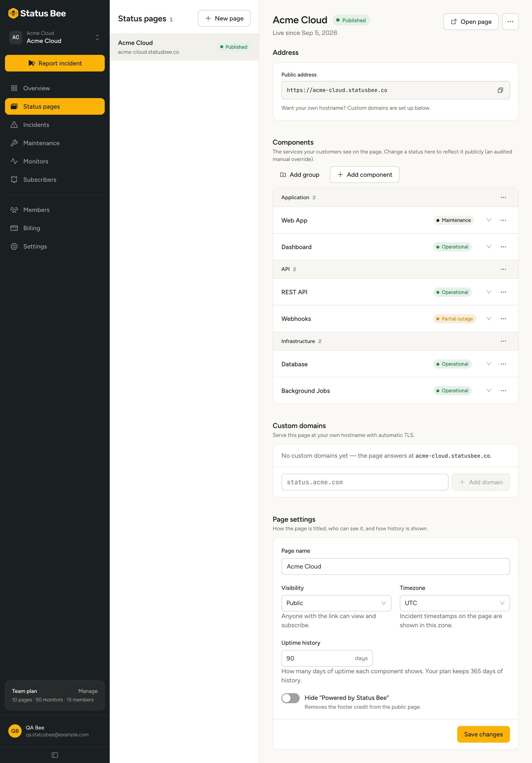
Task: Click the Published badge next to the Acme Cloud heading
Action: coord(351,20)
